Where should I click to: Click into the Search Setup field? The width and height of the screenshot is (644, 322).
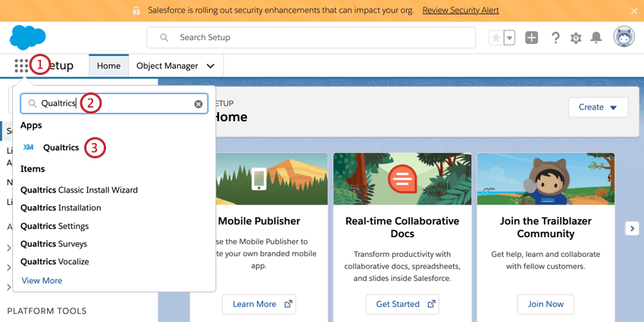(318, 37)
